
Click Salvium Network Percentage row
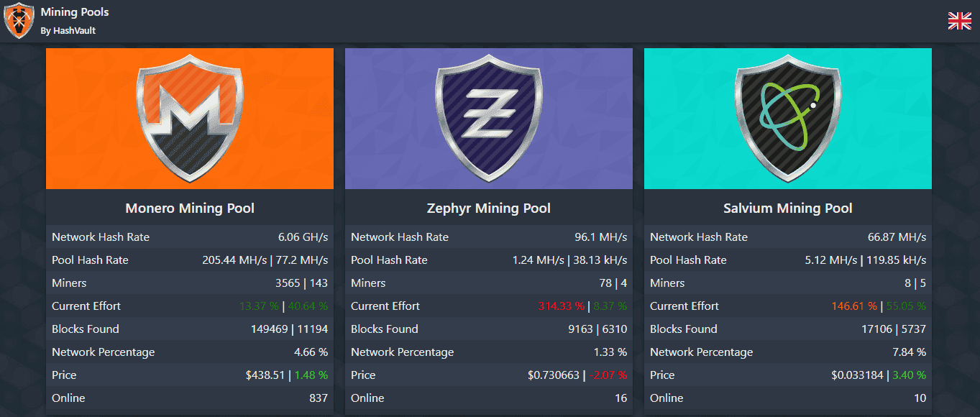coord(788,352)
